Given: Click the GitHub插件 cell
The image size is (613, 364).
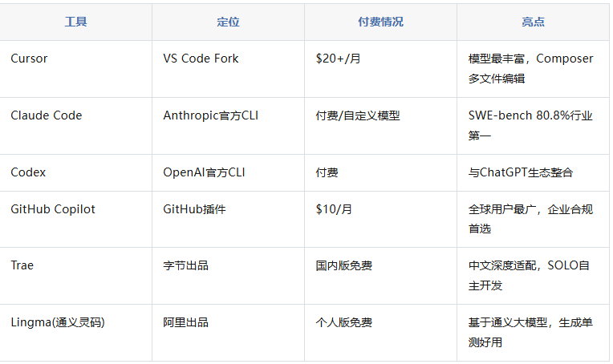Looking at the screenshot, I should (x=229, y=219).
